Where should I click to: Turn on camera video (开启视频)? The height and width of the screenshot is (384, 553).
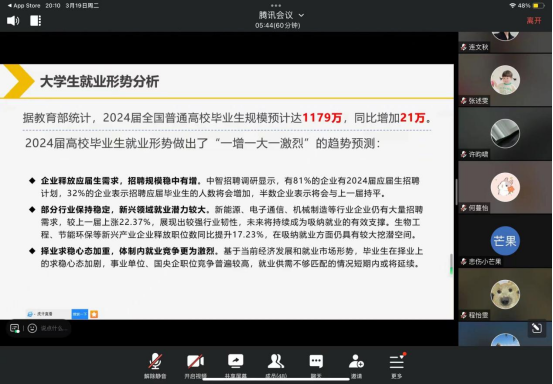click(x=195, y=366)
